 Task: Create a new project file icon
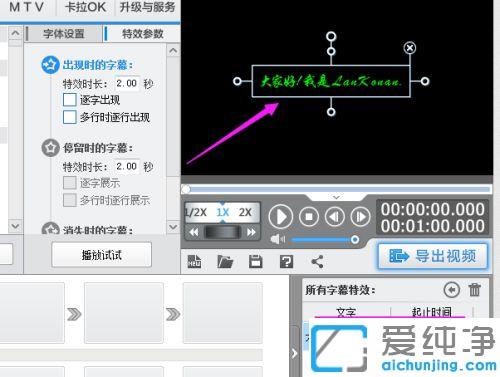pyautogui.click(x=194, y=262)
